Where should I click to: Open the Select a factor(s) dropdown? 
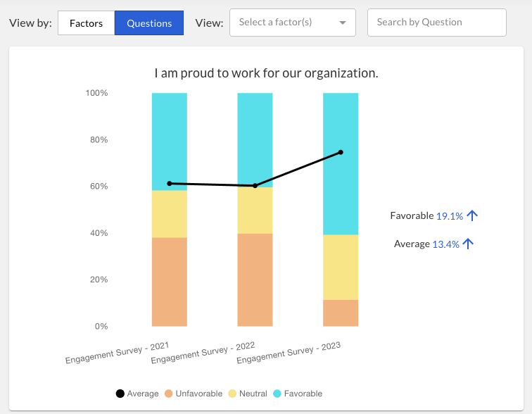pyautogui.click(x=293, y=23)
